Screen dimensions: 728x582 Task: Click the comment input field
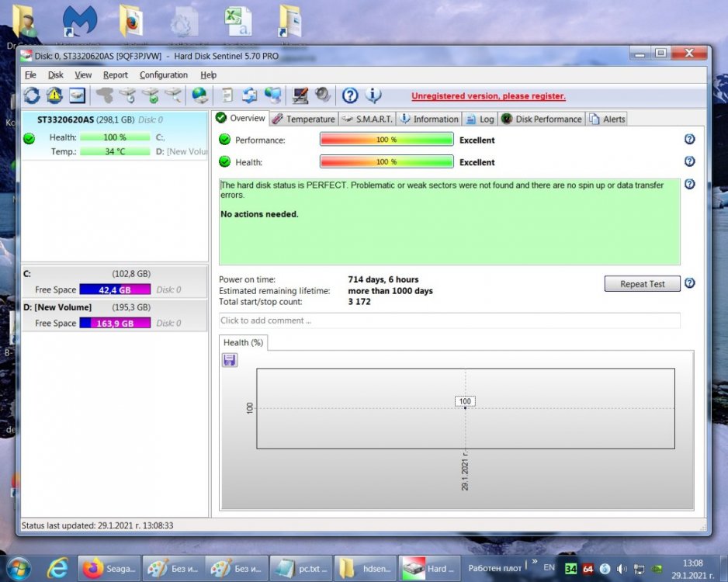(x=449, y=320)
